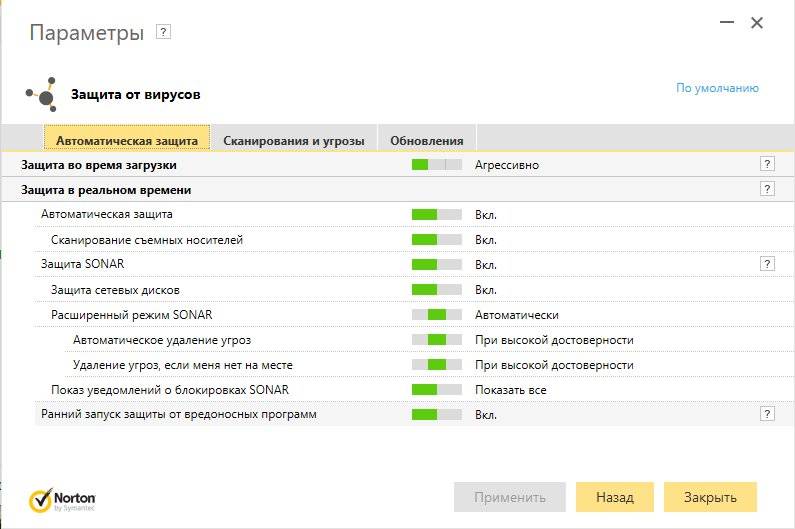The width and height of the screenshot is (795, 529).
Task: Turn off Защита SONAR switch
Action: pos(437,264)
